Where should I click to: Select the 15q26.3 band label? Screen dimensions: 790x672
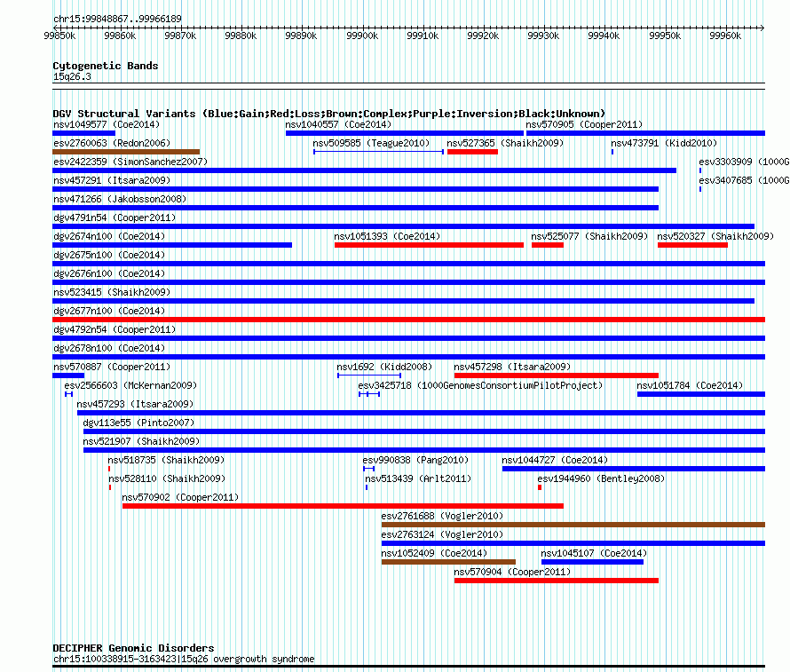point(72,76)
